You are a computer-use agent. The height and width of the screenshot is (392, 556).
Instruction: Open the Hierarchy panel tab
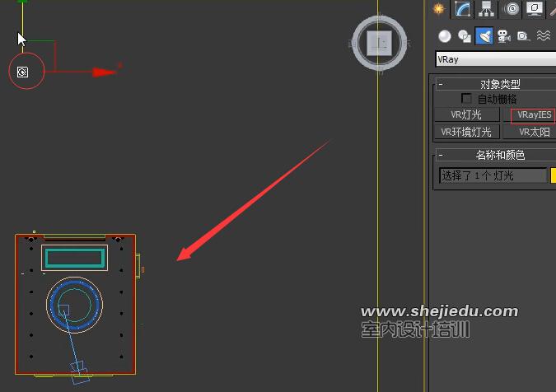click(x=487, y=9)
